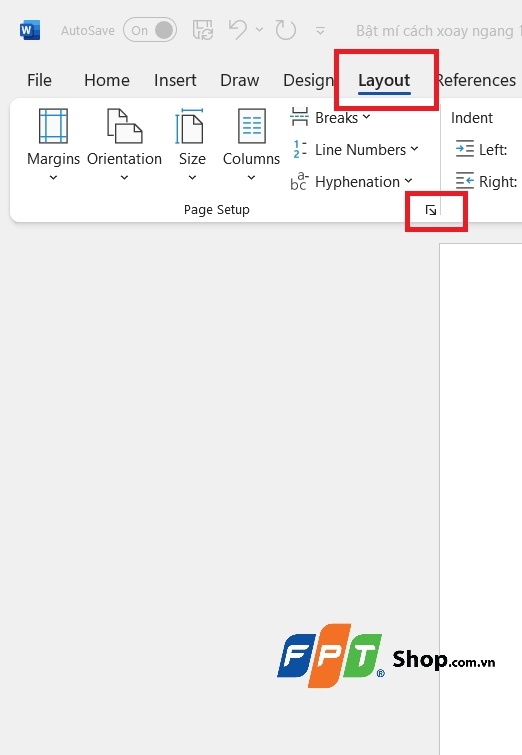Click the Breaks icon

[299, 117]
